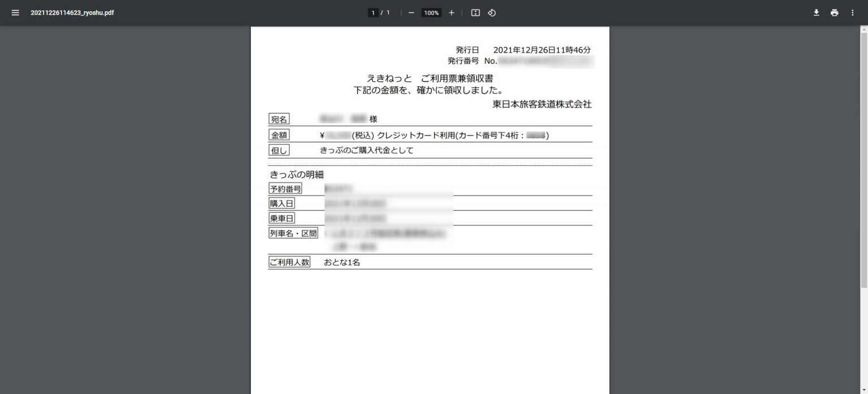Viewport: 868px width, 394px height.
Task: Select the 発行日 issue date text
Action: (x=467, y=50)
